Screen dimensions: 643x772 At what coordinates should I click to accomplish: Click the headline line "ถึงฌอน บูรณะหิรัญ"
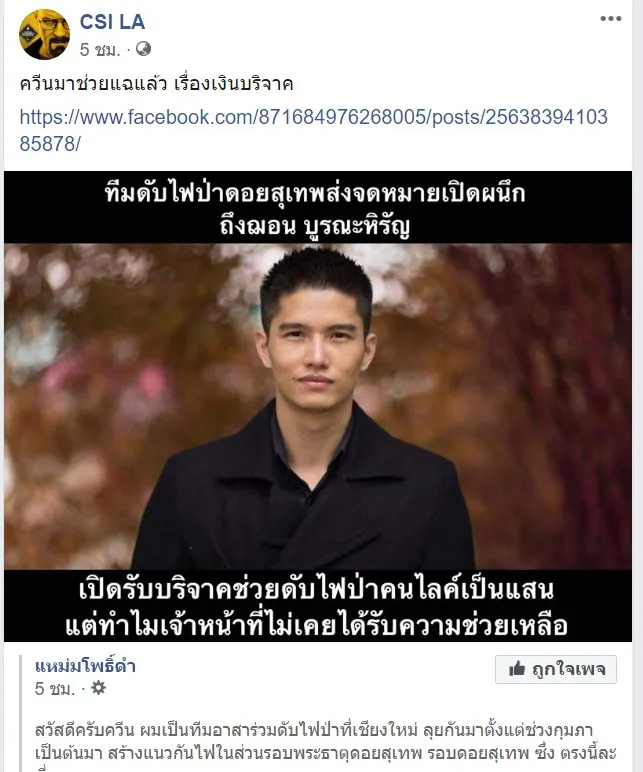[315, 226]
